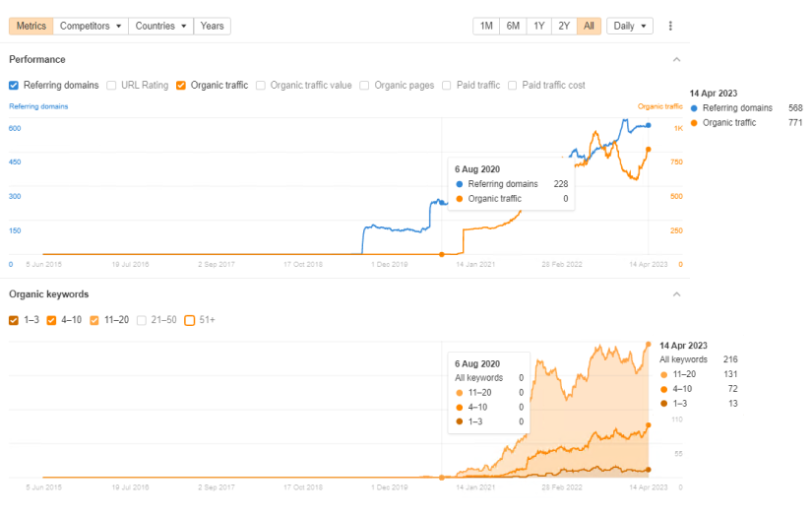Screen dimensions: 812x517
Task: Click the 4–10 legend value 72
Action: (732, 389)
